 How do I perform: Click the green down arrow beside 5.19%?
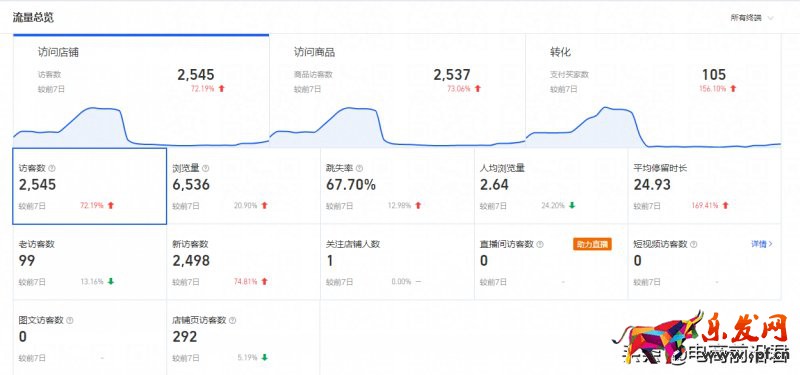coord(264,357)
